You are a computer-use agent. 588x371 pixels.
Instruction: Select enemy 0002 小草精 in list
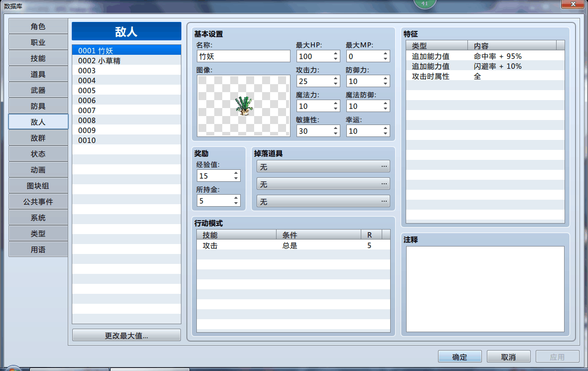pyautogui.click(x=127, y=61)
